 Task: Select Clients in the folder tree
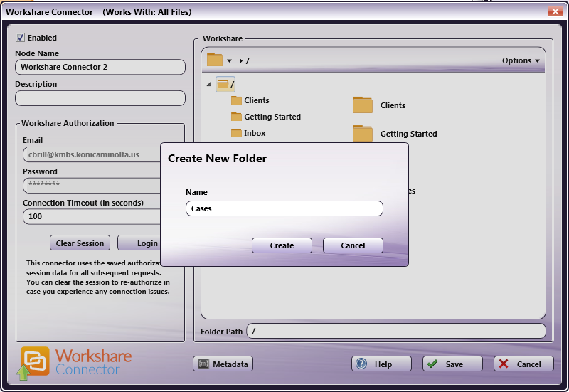point(256,100)
